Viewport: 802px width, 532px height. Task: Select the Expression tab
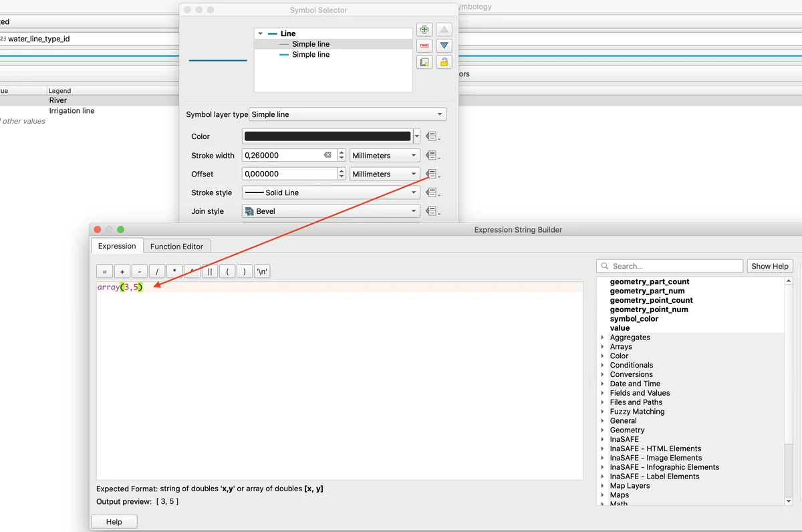(x=117, y=246)
